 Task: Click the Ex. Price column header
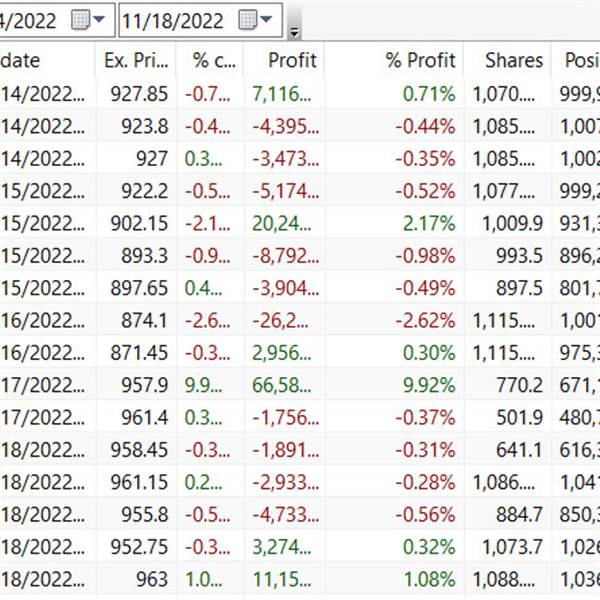[136, 60]
